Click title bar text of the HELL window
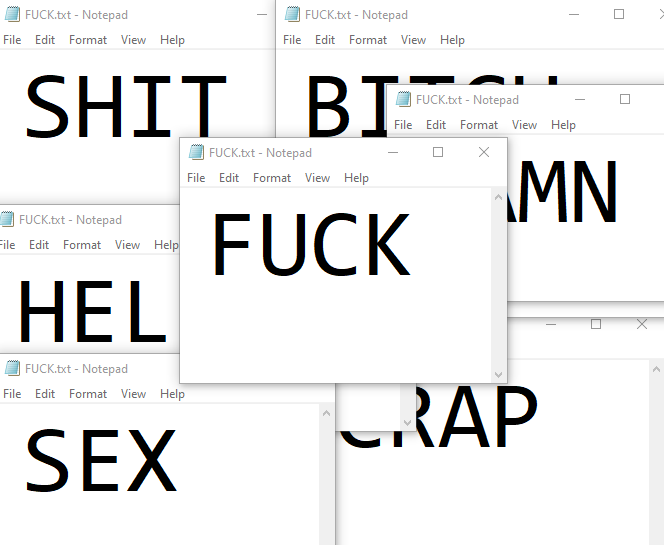The width and height of the screenshot is (664, 545). 70,220
